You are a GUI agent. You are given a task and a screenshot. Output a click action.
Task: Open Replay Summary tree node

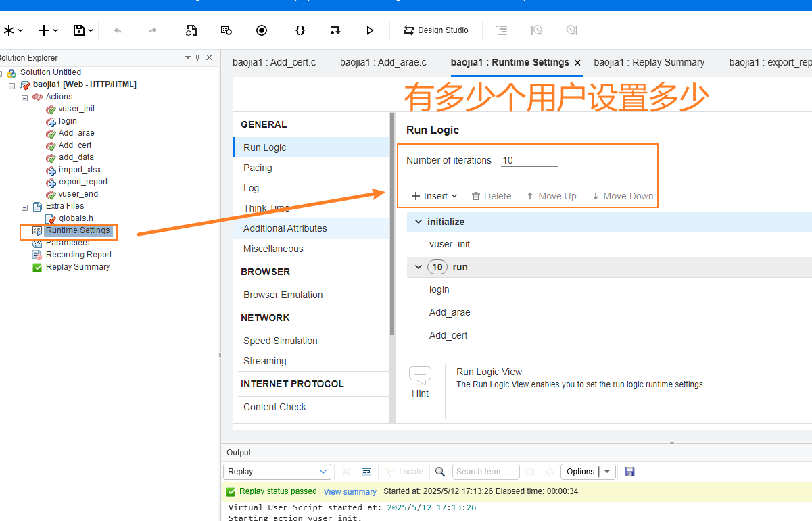[x=78, y=267]
